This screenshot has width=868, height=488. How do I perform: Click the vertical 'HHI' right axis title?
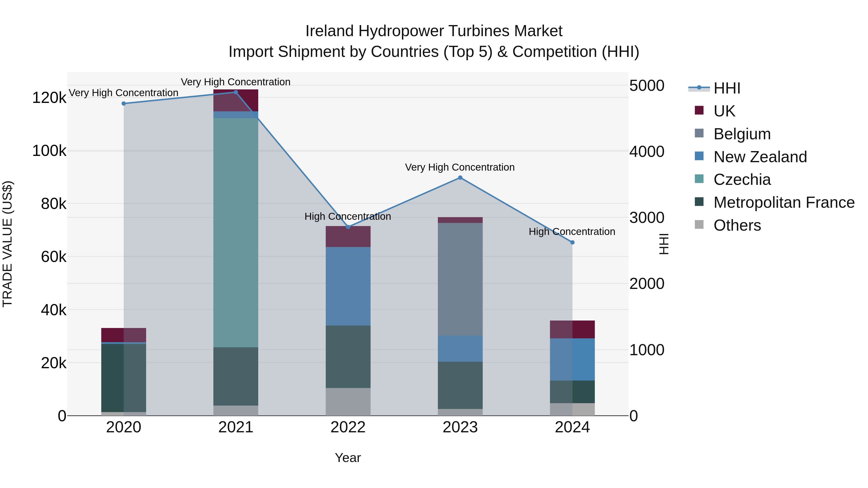coord(664,244)
